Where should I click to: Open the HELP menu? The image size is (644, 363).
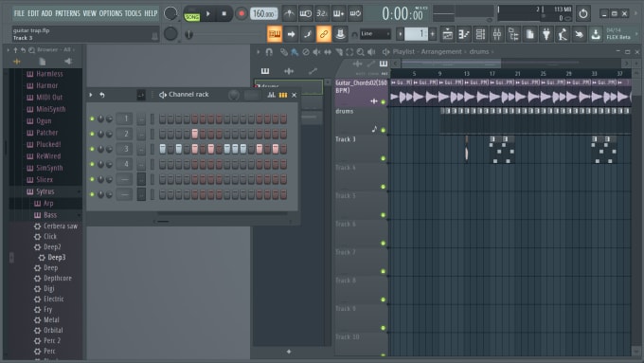(151, 13)
